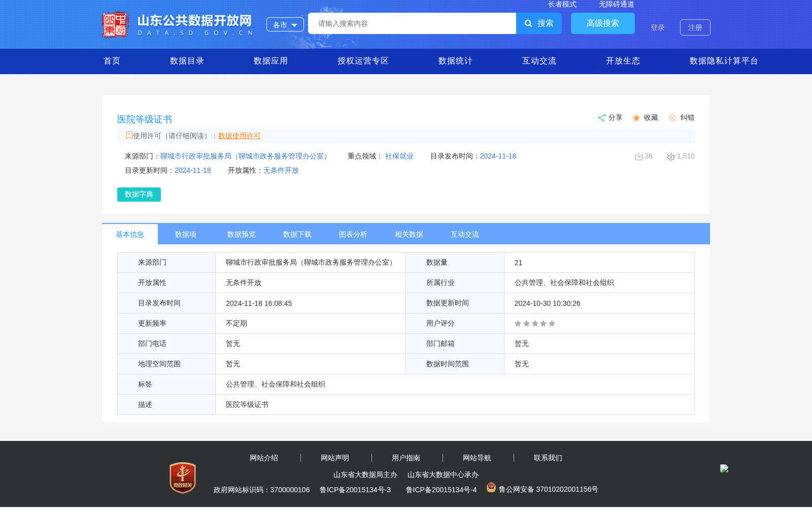
Task: Click the broken image icon in the footer
Action: coord(724,468)
